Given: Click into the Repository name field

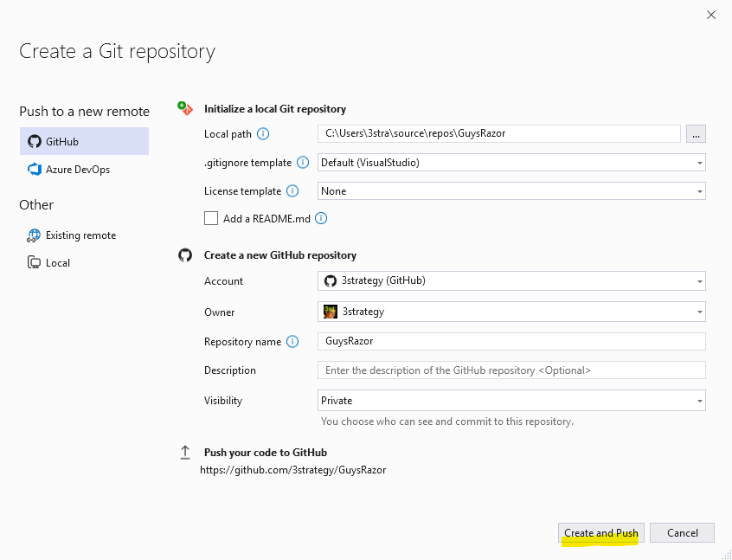Looking at the screenshot, I should pos(511,341).
